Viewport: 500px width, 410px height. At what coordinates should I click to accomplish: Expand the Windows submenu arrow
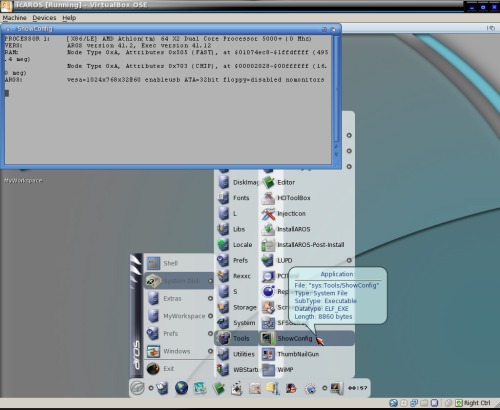(210, 351)
